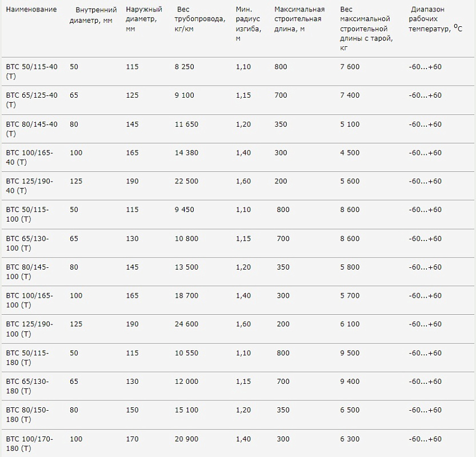This screenshot has height=457, width=476.
Task: Click the 'Наименование' column header
Action: 31,10
